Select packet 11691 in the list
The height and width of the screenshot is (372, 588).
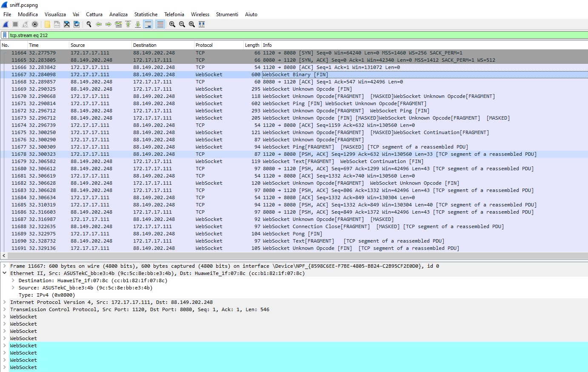click(294, 248)
